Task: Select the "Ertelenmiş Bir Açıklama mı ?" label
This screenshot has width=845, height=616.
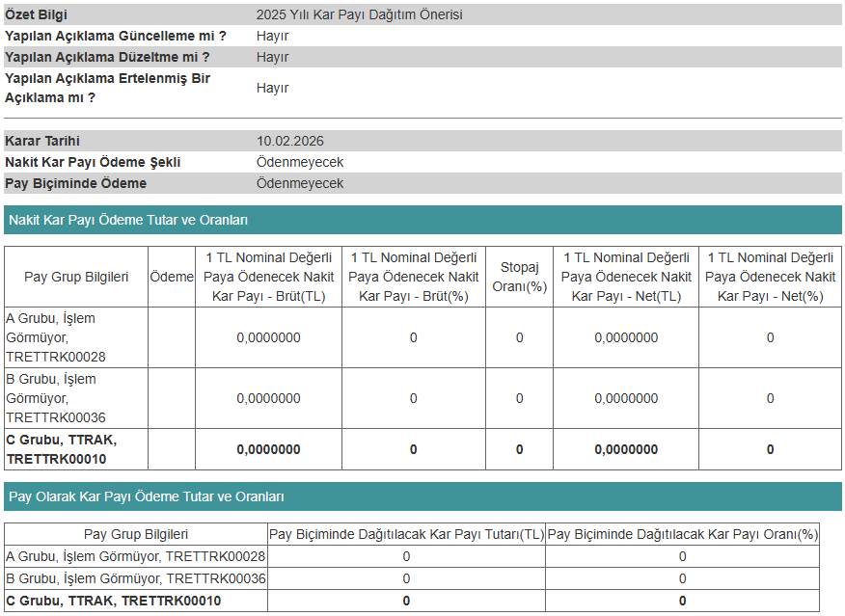Action: click(x=106, y=88)
